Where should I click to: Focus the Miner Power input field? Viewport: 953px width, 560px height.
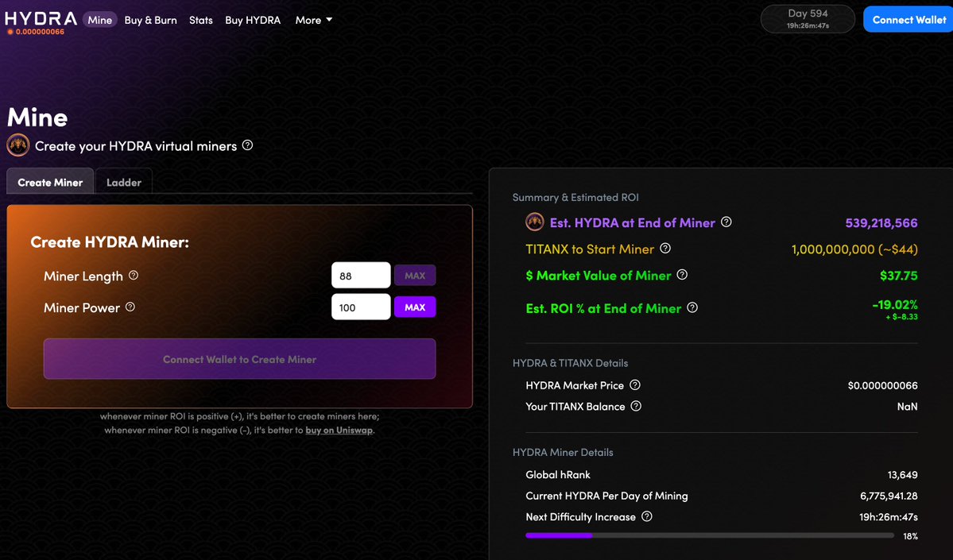tap(361, 307)
